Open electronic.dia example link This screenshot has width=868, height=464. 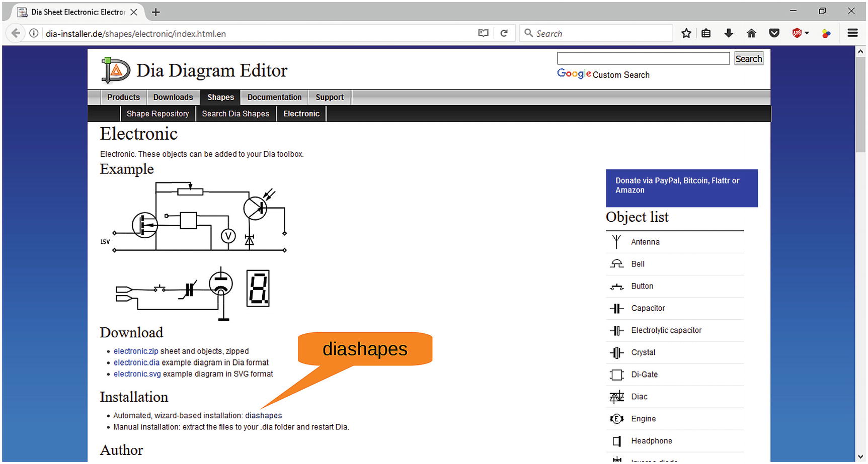[136, 362]
